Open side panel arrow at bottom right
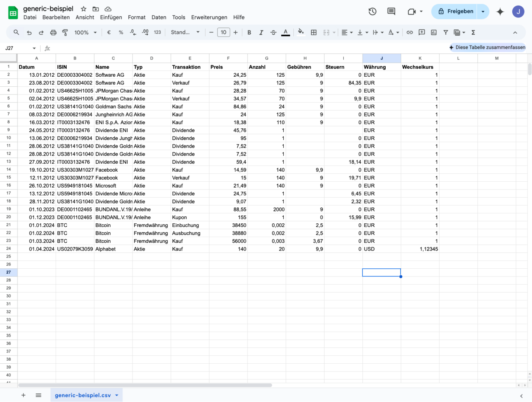The height and width of the screenshot is (402, 532). point(521,396)
